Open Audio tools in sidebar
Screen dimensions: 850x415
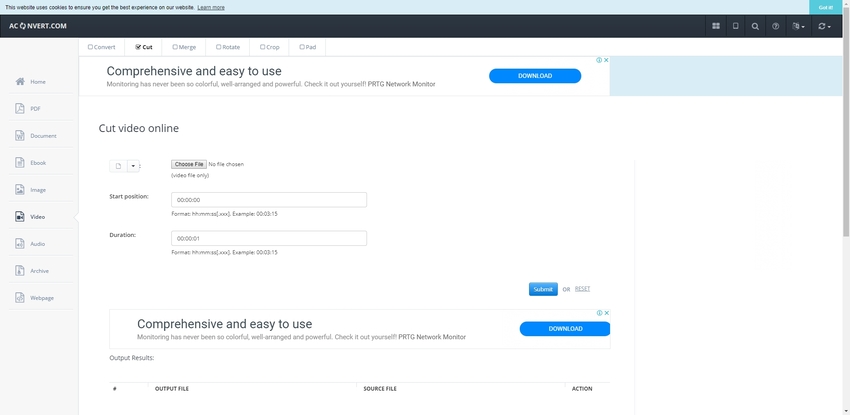pyautogui.click(x=36, y=243)
